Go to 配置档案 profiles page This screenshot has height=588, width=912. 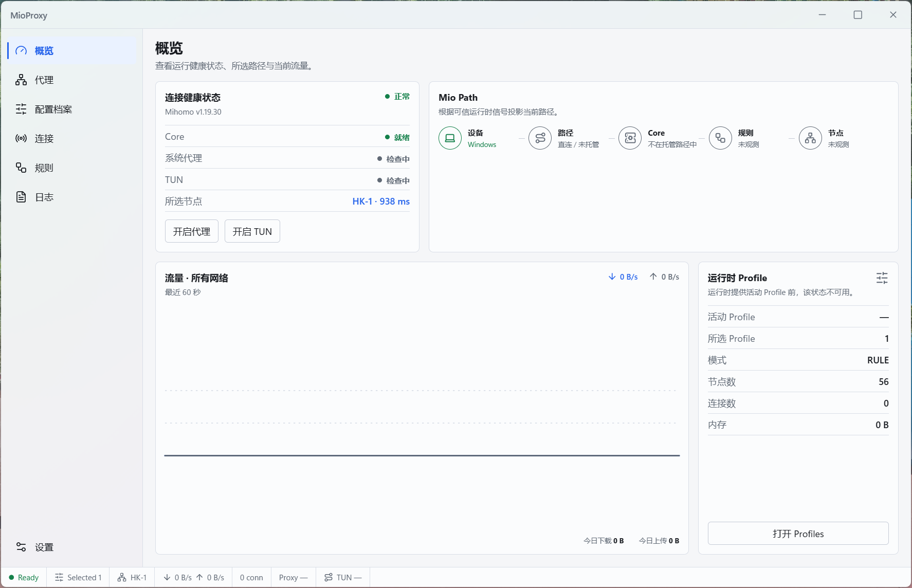(72, 109)
